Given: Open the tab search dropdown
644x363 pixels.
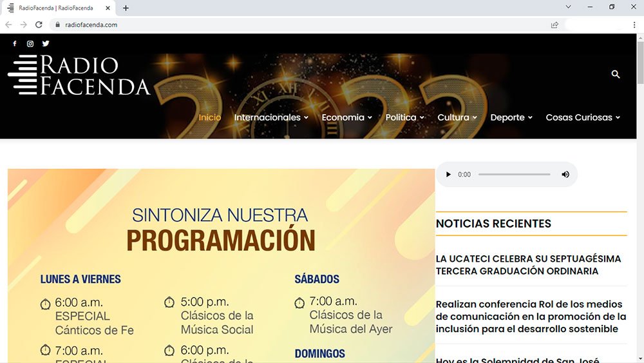Looking at the screenshot, I should click(x=569, y=7).
